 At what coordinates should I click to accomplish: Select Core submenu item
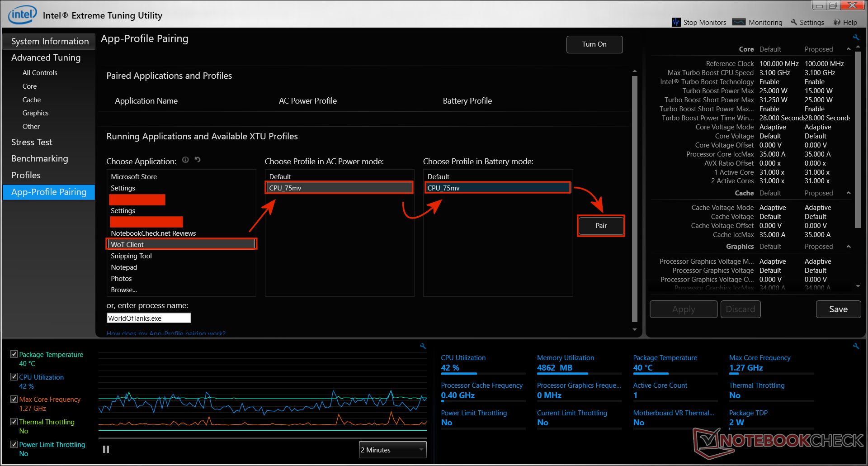[30, 86]
